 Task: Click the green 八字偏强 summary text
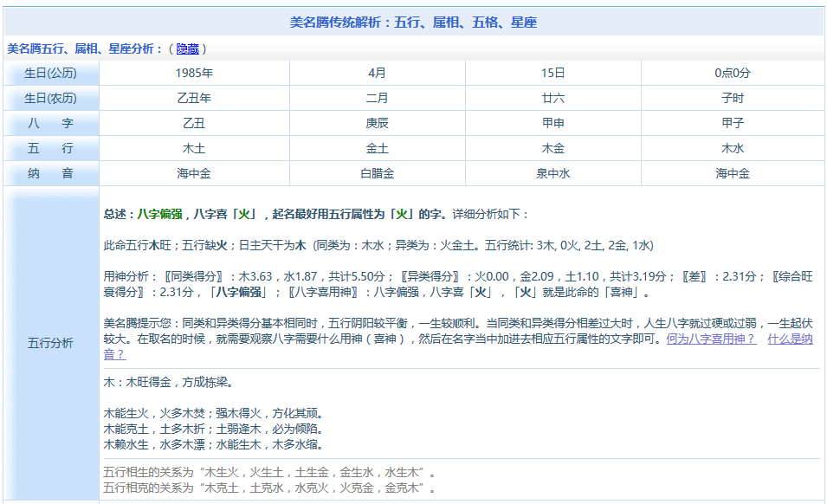pos(159,214)
